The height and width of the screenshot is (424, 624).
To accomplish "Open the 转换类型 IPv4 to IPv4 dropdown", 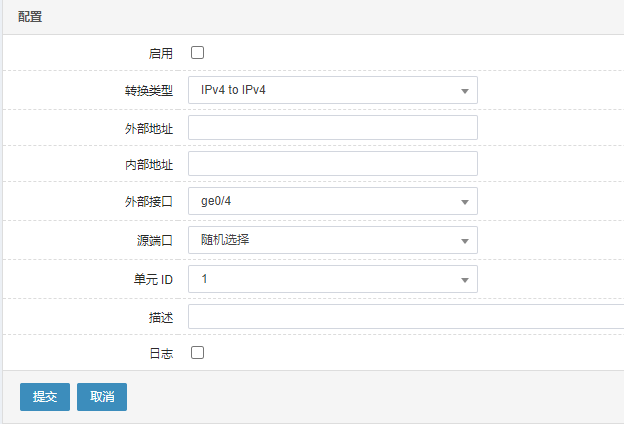I will (x=333, y=90).
